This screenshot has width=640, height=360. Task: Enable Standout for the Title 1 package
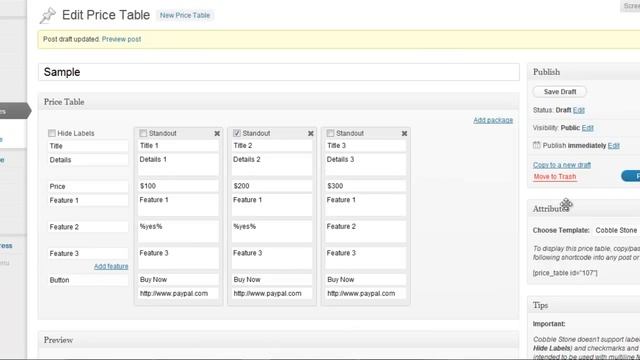[143, 133]
